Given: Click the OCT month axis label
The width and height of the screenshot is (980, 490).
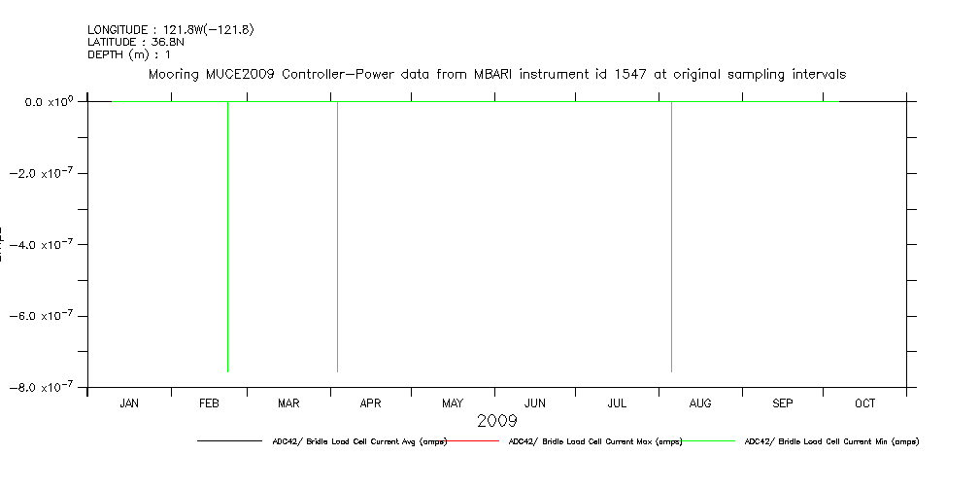Looking at the screenshot, I should pyautogui.click(x=864, y=402).
